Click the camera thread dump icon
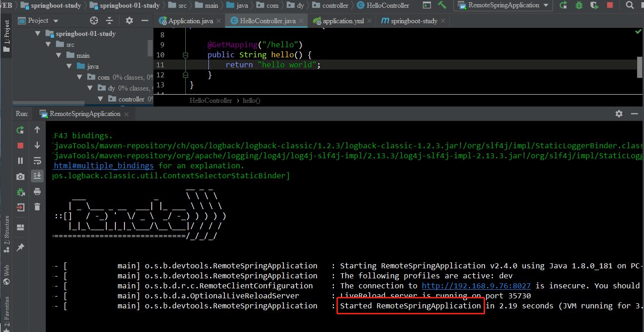The image size is (644, 332). [20, 176]
